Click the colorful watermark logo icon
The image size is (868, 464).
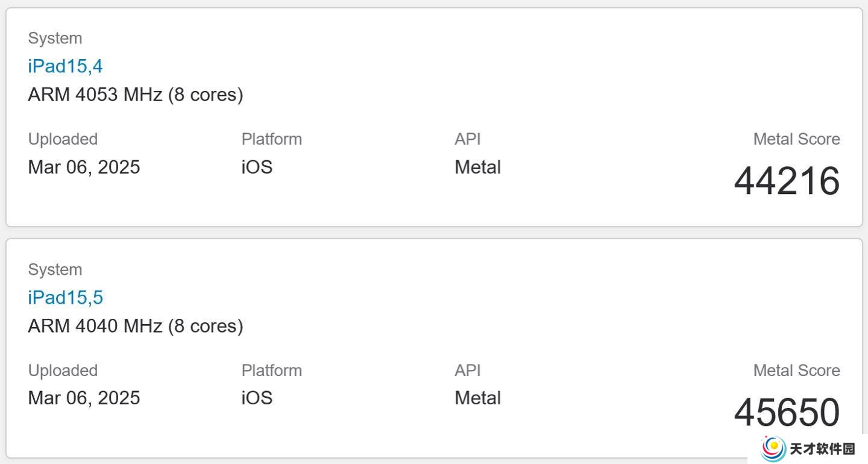774,448
